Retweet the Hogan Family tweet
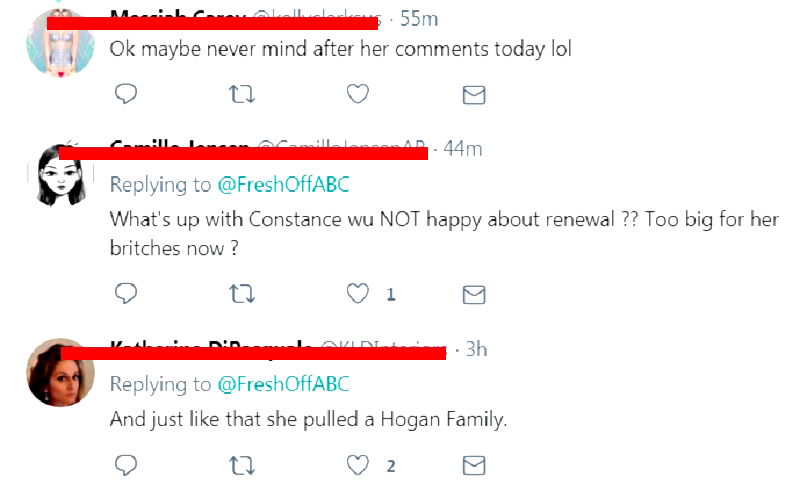 [x=241, y=465]
